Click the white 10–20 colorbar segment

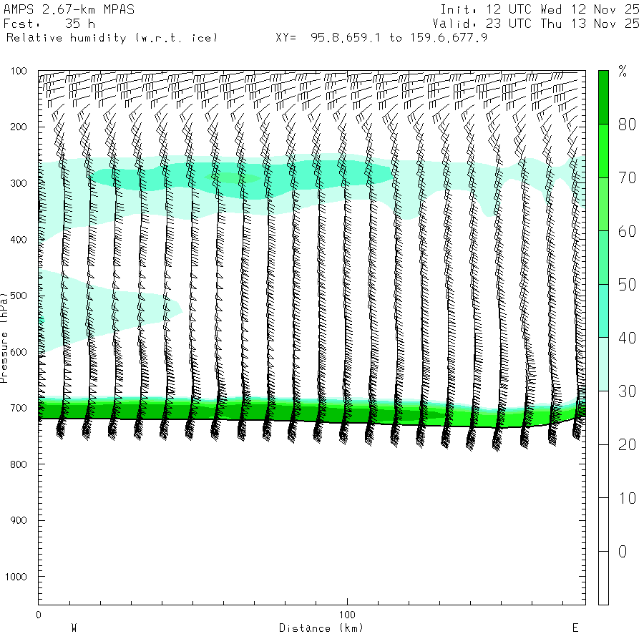point(603,471)
